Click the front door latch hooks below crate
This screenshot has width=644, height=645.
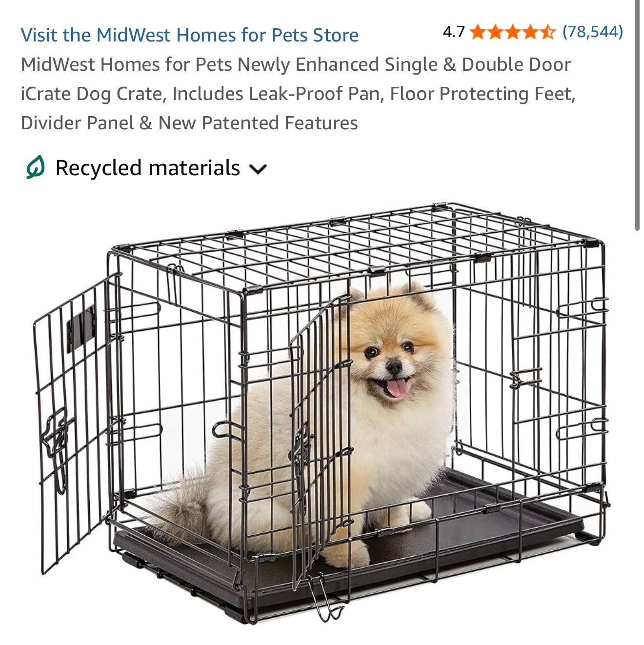[325, 600]
